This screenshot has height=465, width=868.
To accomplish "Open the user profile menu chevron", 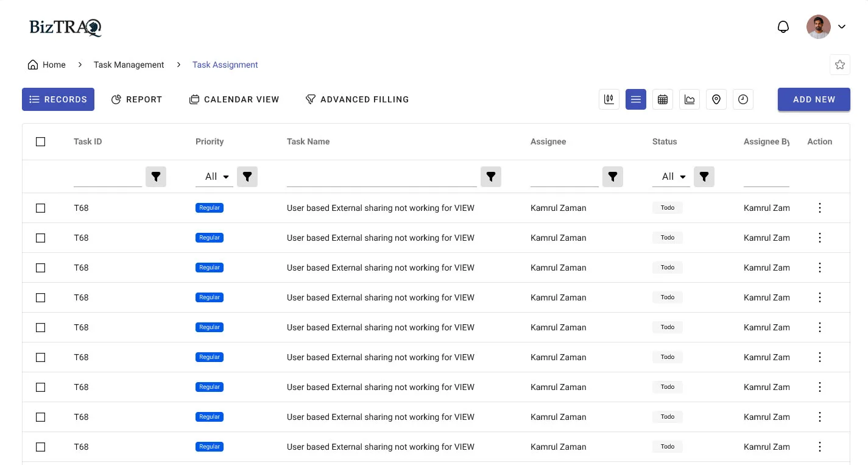I will [x=842, y=27].
